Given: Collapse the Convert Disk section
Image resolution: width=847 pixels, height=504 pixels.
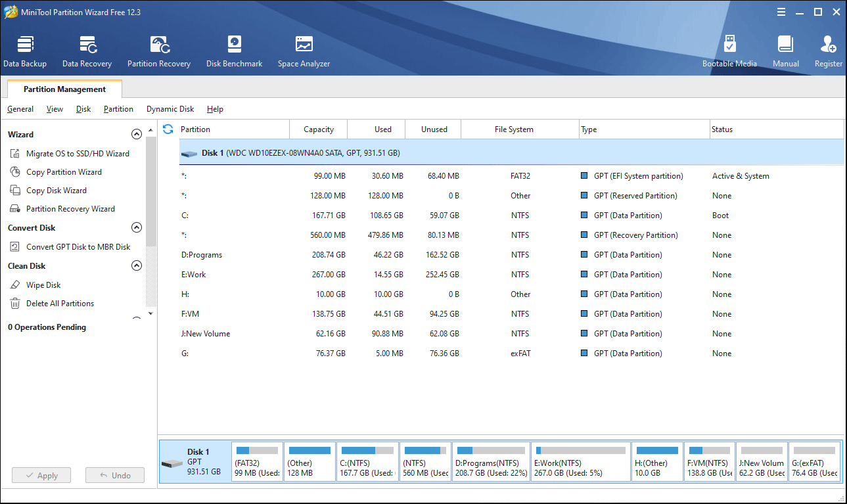Looking at the screenshot, I should tap(137, 228).
